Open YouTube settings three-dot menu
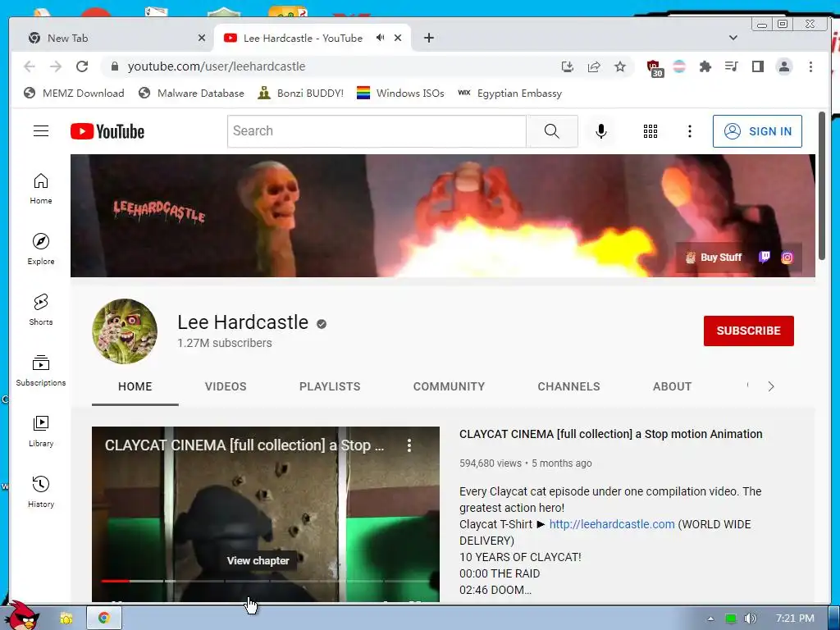This screenshot has height=630, width=840. (x=689, y=131)
